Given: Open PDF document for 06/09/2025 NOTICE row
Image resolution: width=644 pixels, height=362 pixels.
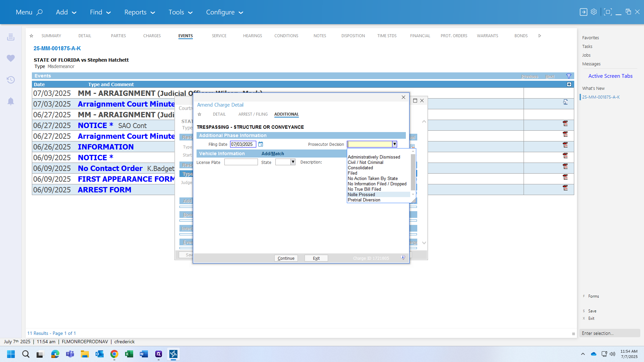Looking at the screenshot, I should click(x=565, y=156).
